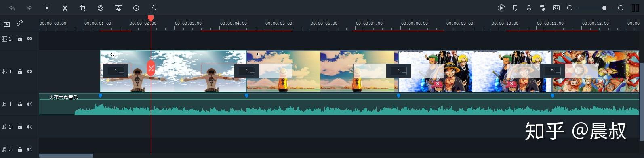
Task: Mute audio track 3
Action: coord(29,150)
